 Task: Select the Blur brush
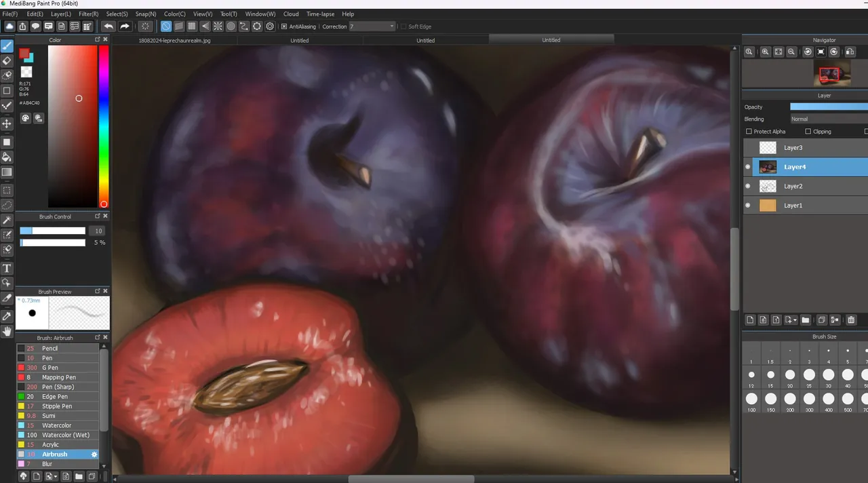58,464
